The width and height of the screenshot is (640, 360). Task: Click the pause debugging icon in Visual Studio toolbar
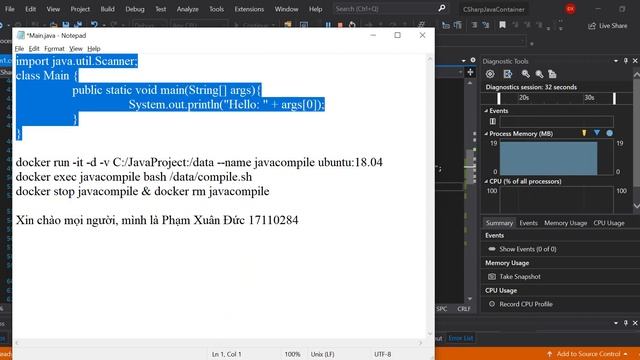[328, 25]
